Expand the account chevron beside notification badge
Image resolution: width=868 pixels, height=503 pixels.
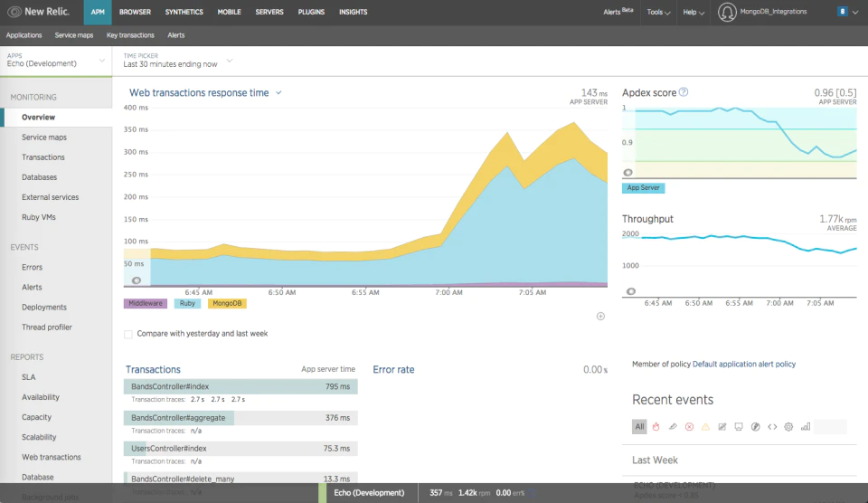(855, 12)
